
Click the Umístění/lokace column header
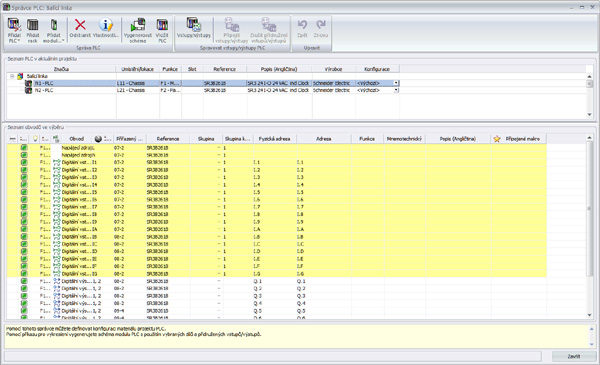(x=137, y=69)
